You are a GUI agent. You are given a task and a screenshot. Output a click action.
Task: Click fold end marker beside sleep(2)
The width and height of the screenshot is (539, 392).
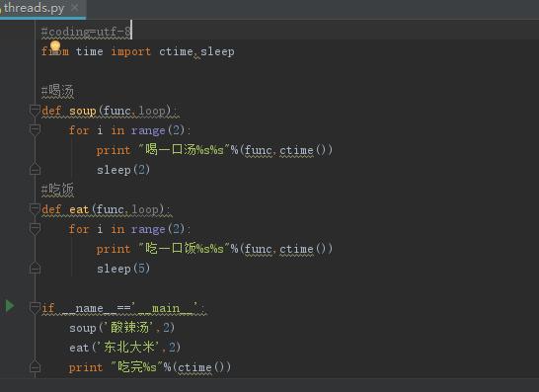coord(36,169)
